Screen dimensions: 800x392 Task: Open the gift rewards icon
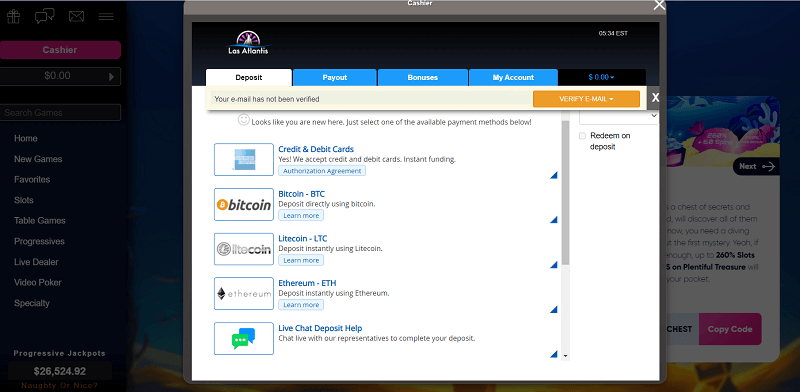(x=13, y=16)
